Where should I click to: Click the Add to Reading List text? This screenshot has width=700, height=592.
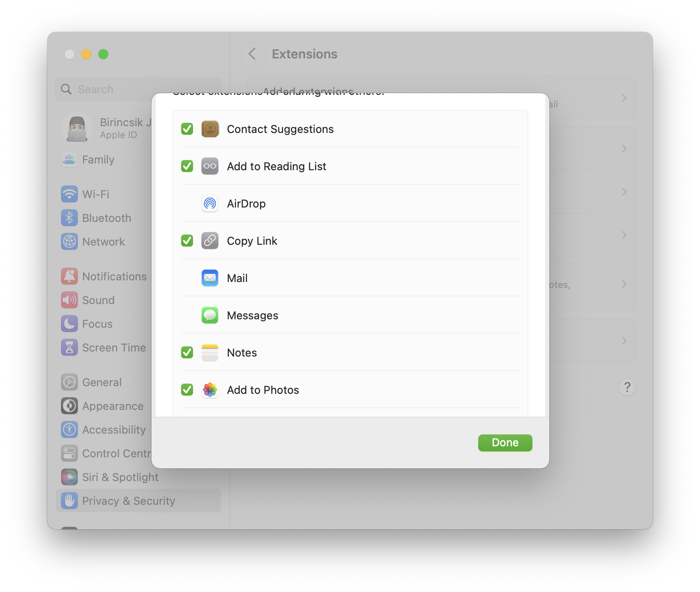(276, 166)
